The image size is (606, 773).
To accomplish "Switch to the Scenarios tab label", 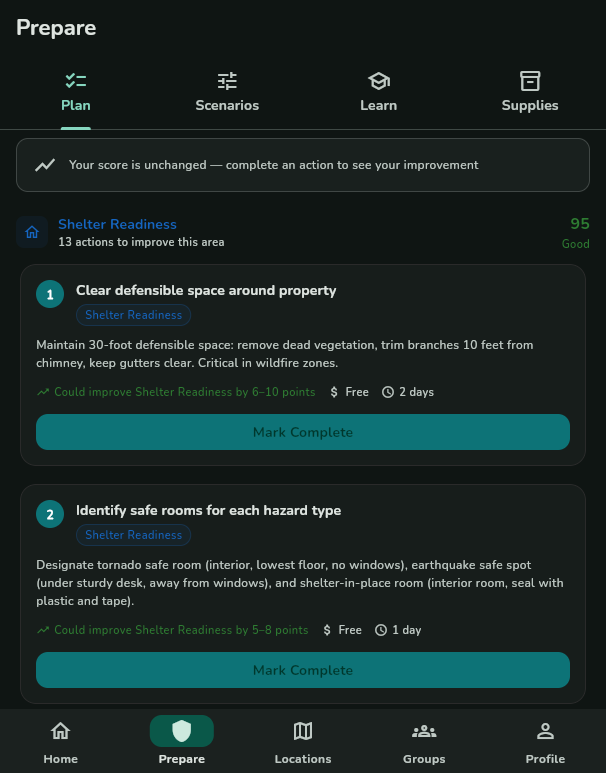I will point(227,105).
